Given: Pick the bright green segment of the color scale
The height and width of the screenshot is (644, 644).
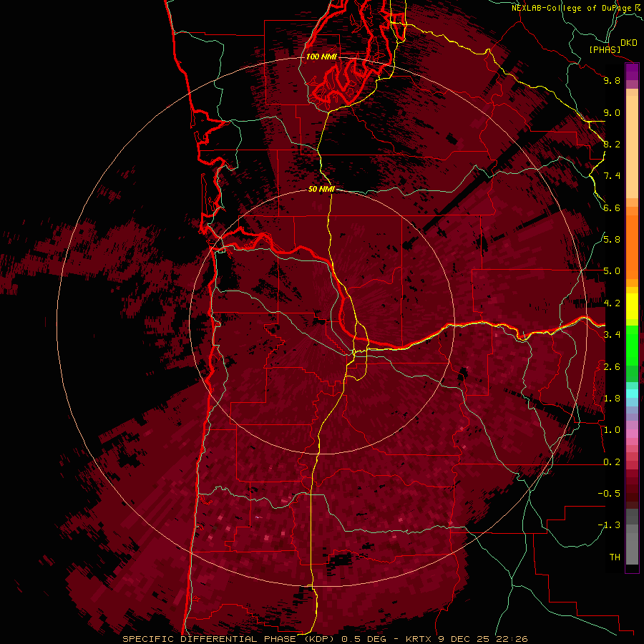Looking at the screenshot, I should coord(632,345).
